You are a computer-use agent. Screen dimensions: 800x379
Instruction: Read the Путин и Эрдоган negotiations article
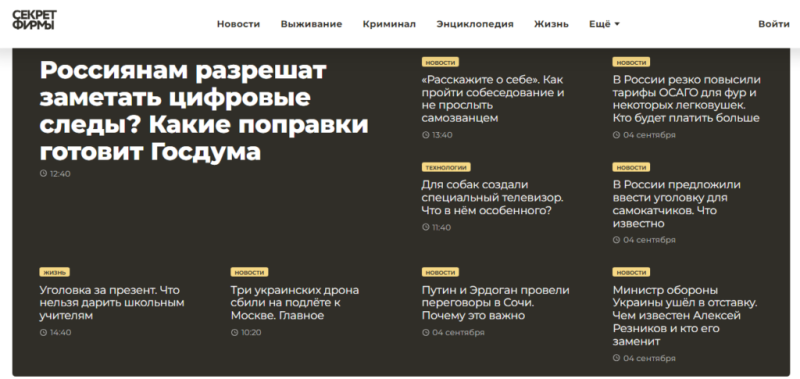[x=495, y=303]
